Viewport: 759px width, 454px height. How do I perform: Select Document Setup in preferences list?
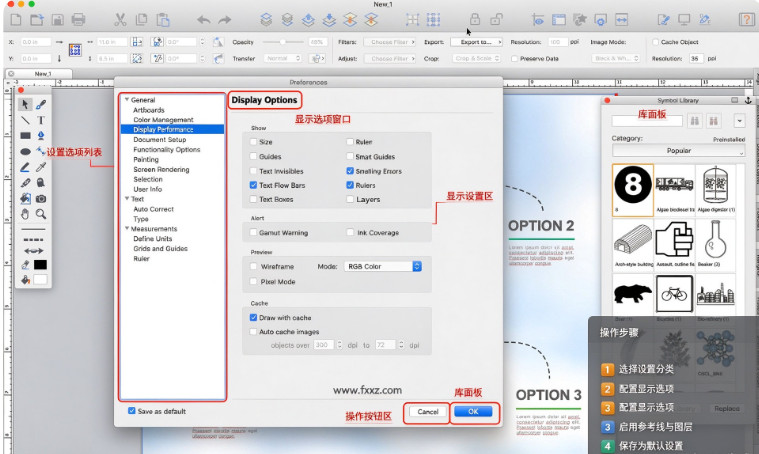point(160,139)
